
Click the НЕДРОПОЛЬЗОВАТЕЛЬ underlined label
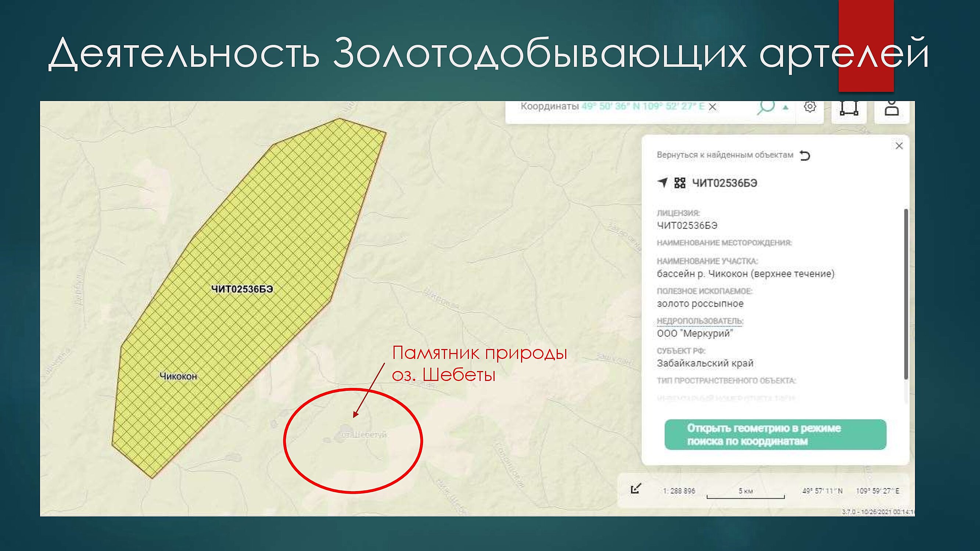pos(700,321)
